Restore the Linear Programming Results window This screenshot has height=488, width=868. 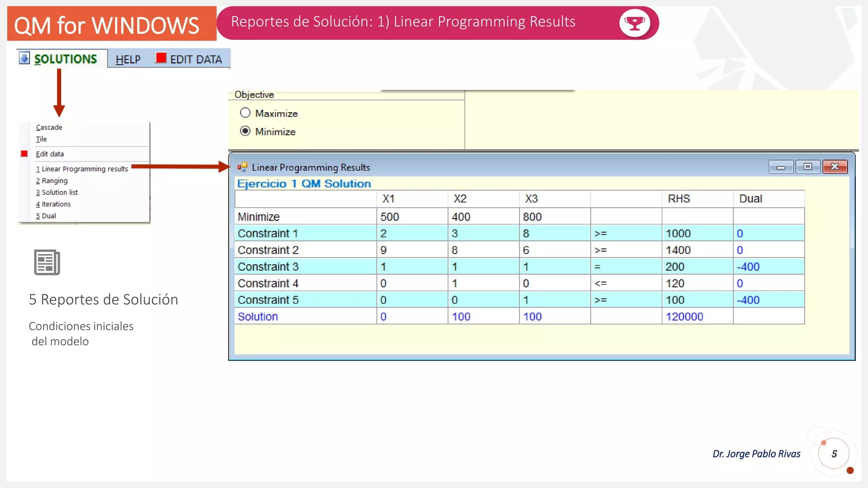808,167
